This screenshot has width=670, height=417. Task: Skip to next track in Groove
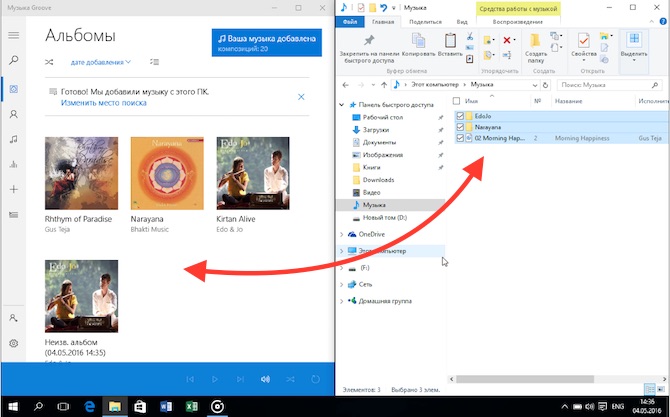[240, 379]
